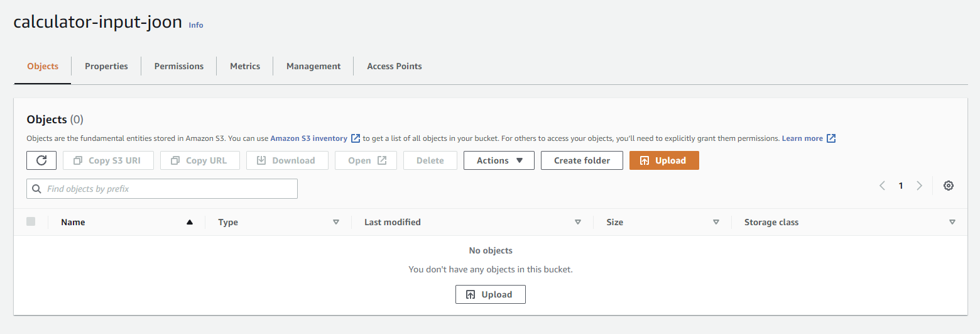Sort by Last modified column arrow
980x334 pixels.
pos(578,222)
